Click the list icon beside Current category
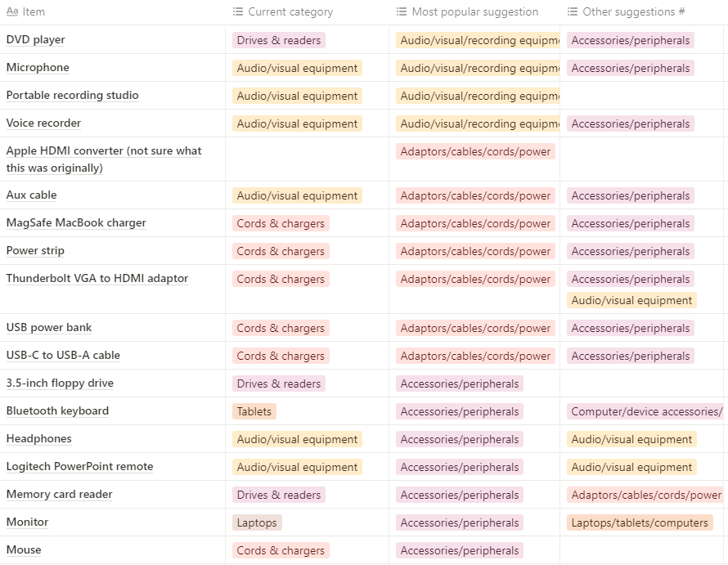The image size is (728, 565). pyautogui.click(x=238, y=12)
